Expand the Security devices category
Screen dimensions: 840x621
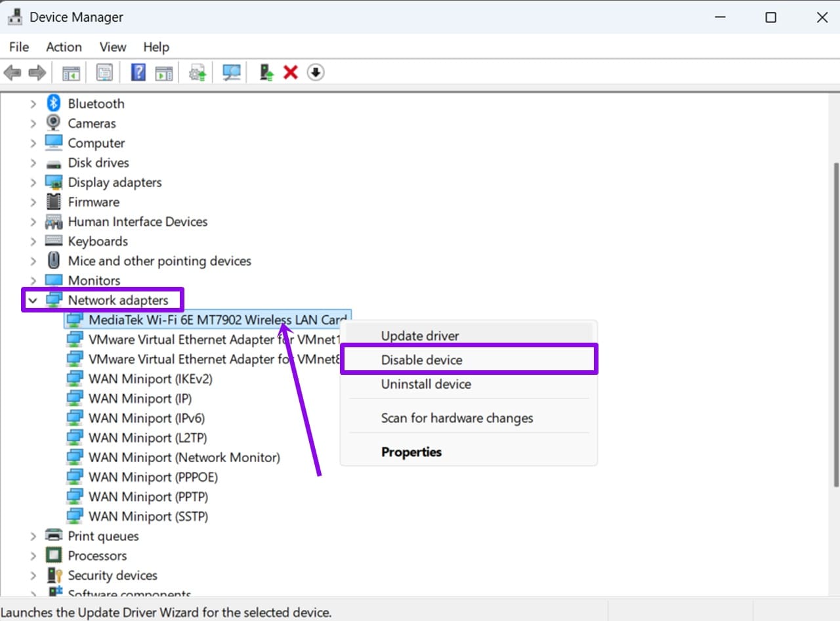point(33,576)
